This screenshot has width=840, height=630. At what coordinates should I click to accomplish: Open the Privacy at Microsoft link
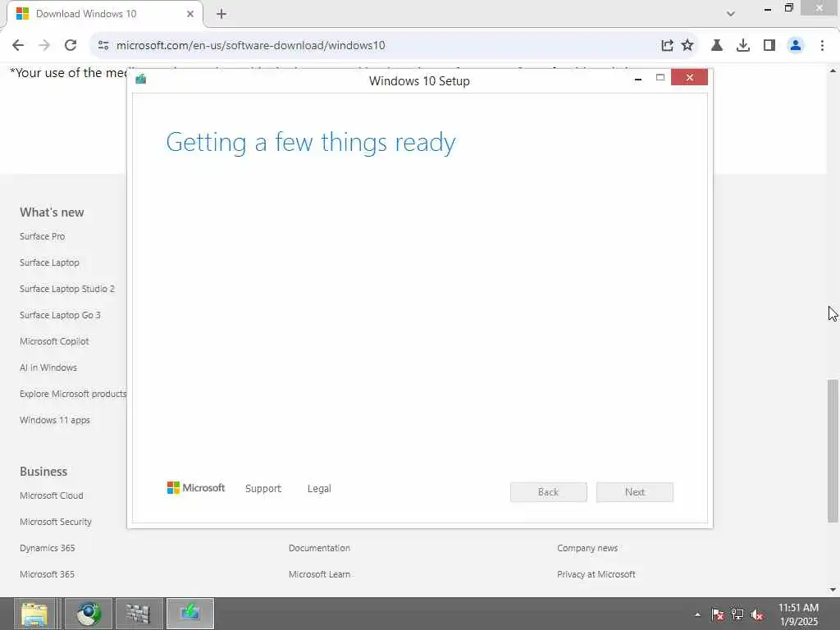(x=596, y=574)
